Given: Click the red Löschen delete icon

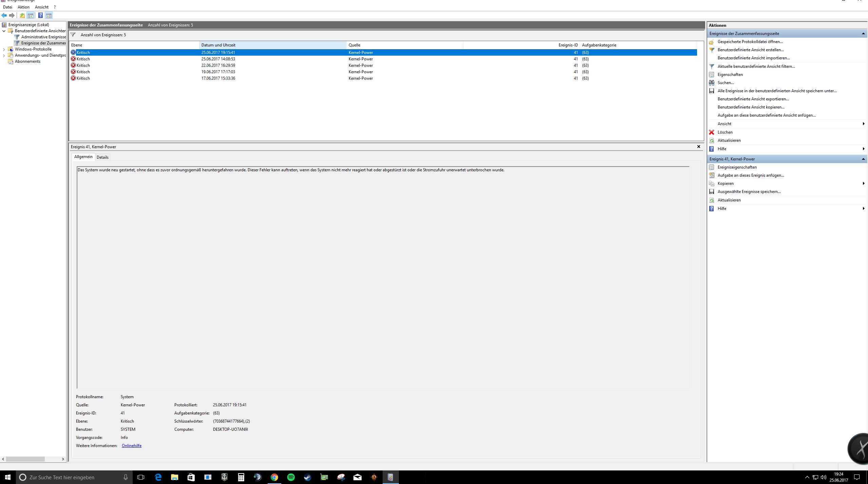Looking at the screenshot, I should pyautogui.click(x=712, y=132).
